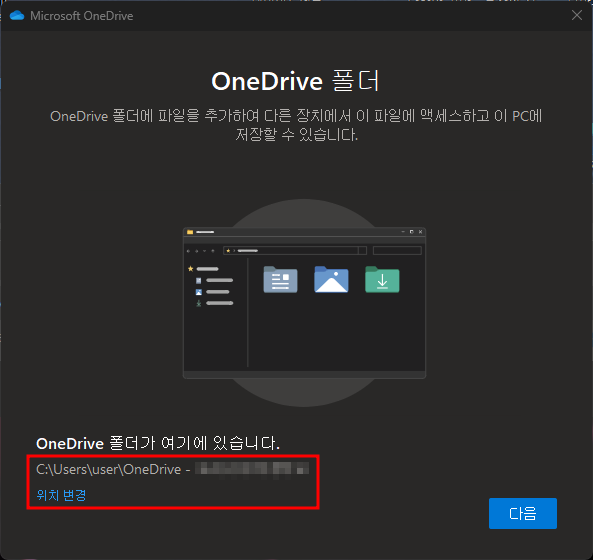
Task: Click the 'Microsoft OneDrive' title text
Action: point(82,16)
